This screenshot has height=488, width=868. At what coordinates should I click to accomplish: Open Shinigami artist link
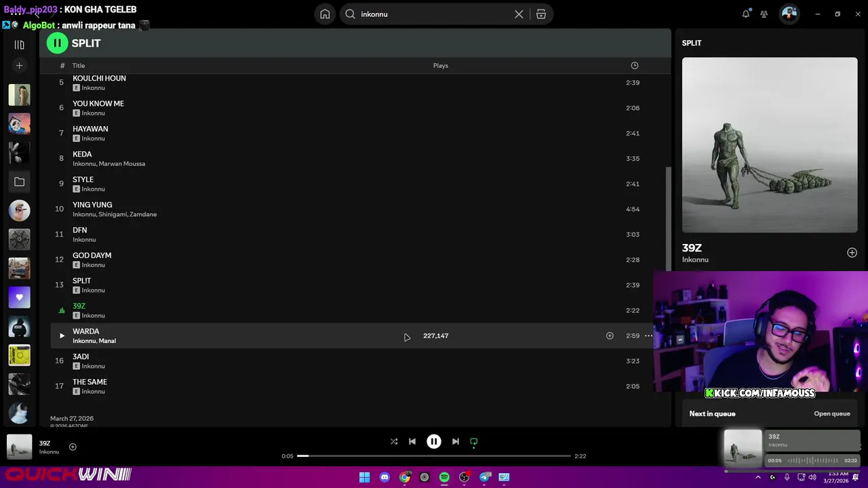[x=112, y=214]
